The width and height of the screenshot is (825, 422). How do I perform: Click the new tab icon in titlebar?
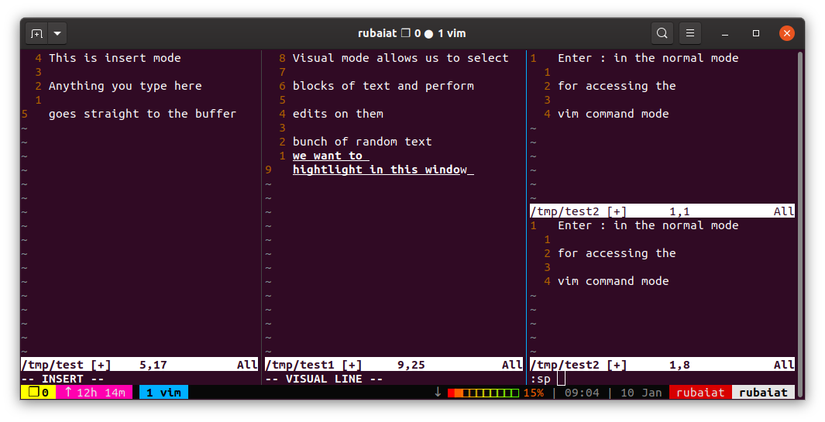36,33
